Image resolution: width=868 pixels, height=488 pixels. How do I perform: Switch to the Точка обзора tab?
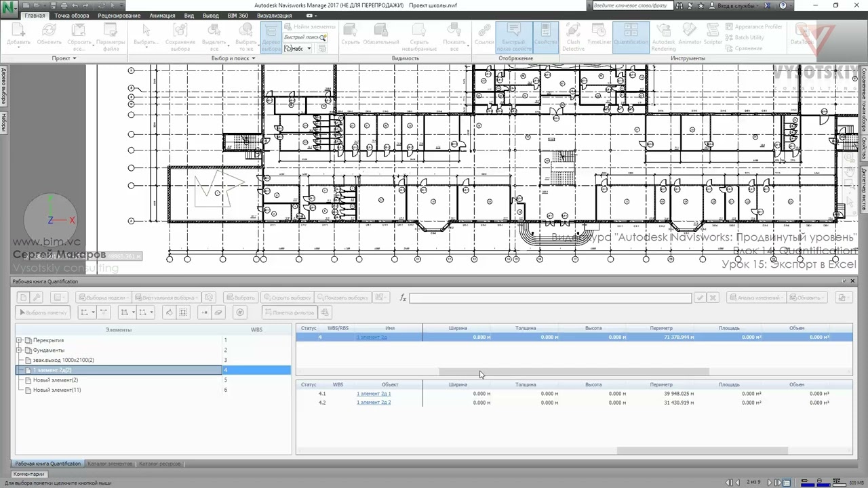click(72, 16)
